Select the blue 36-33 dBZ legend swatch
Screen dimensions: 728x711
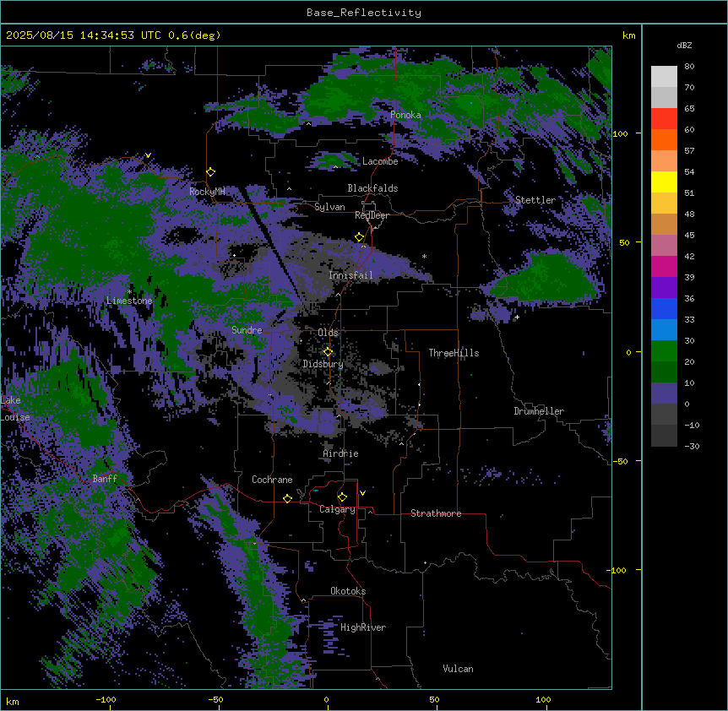click(x=664, y=308)
